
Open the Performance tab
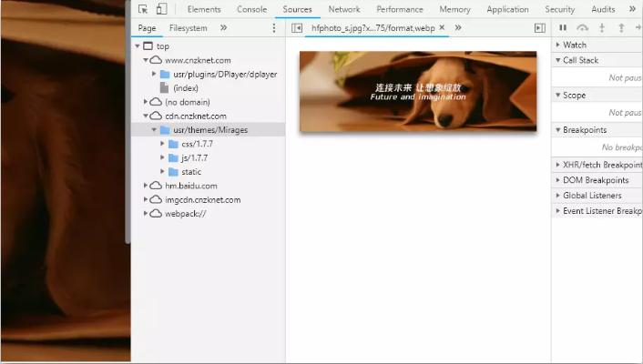pos(400,9)
